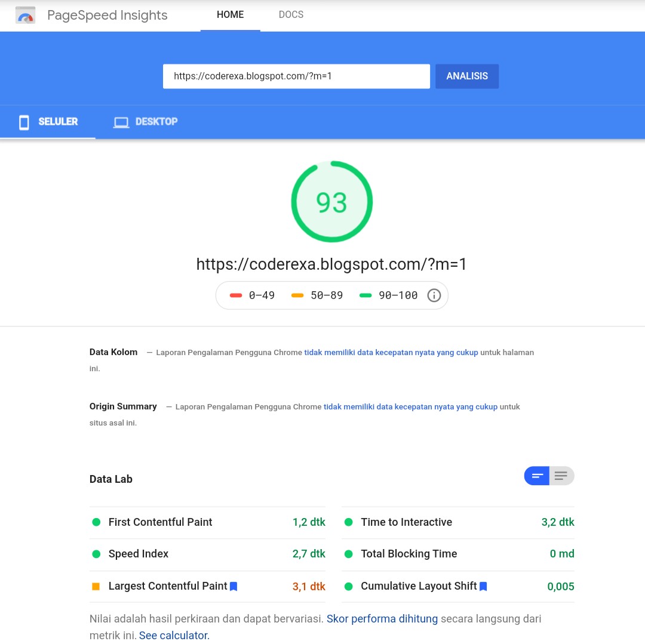Viewport: 645px width, 644px height.
Task: Click the Time to Interactive green dot
Action: click(x=348, y=522)
